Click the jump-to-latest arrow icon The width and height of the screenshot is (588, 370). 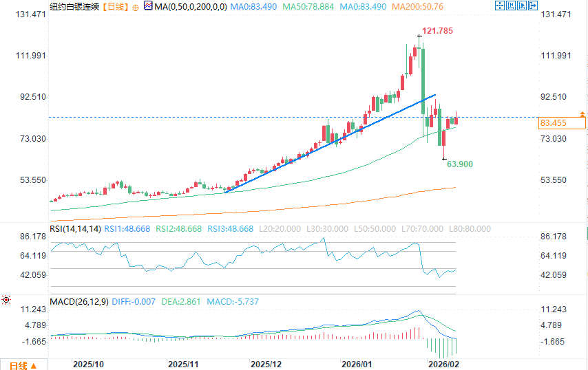[x=533, y=6]
